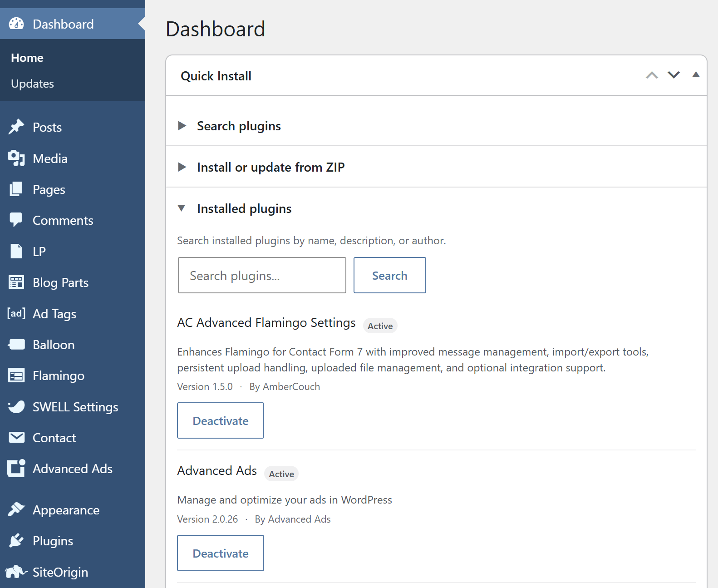Move Quick Install widget down with chevron
This screenshot has height=588, width=718.
pyautogui.click(x=674, y=75)
